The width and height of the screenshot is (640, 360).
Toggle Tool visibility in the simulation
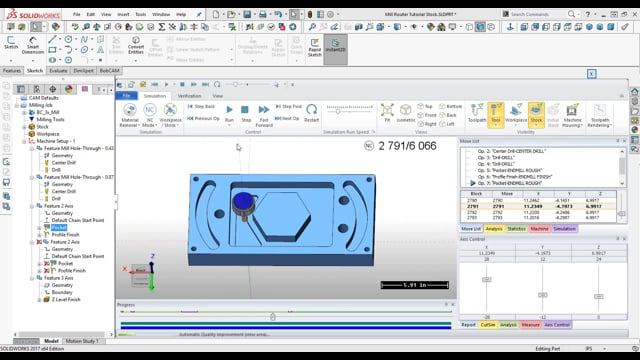[496, 114]
